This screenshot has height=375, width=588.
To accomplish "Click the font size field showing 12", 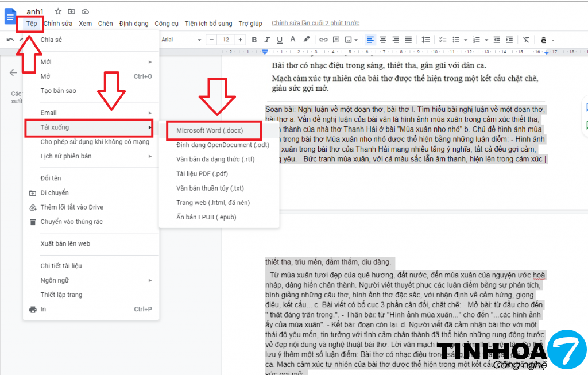I will tap(226, 40).
